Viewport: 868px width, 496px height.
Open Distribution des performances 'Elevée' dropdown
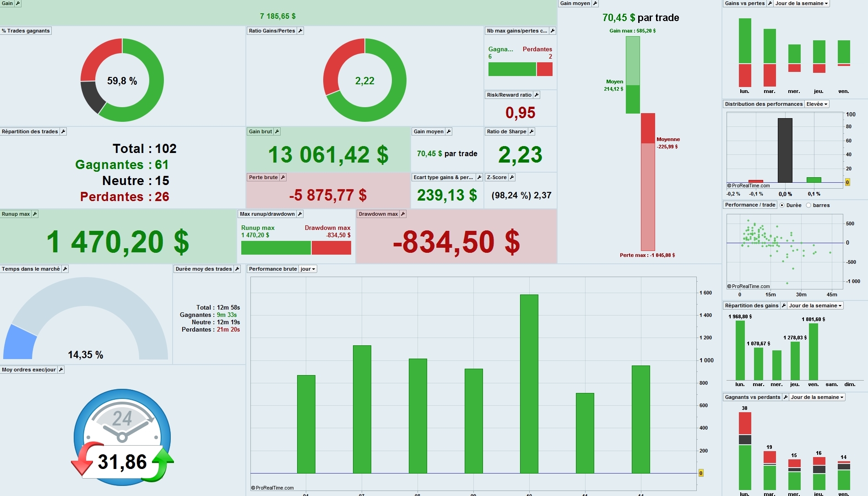(817, 104)
